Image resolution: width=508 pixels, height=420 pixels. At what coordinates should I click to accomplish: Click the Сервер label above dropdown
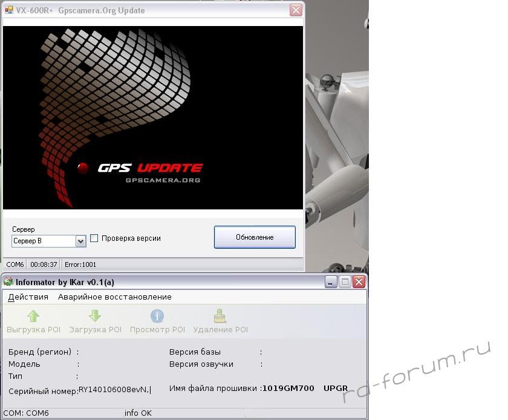click(24, 229)
